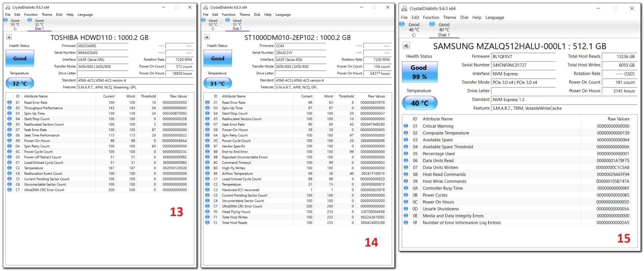Click status dot of UltraDMA CRC Error Count in TOSHIBA window
Viewport: 644px width, 271px height.
click(9, 190)
